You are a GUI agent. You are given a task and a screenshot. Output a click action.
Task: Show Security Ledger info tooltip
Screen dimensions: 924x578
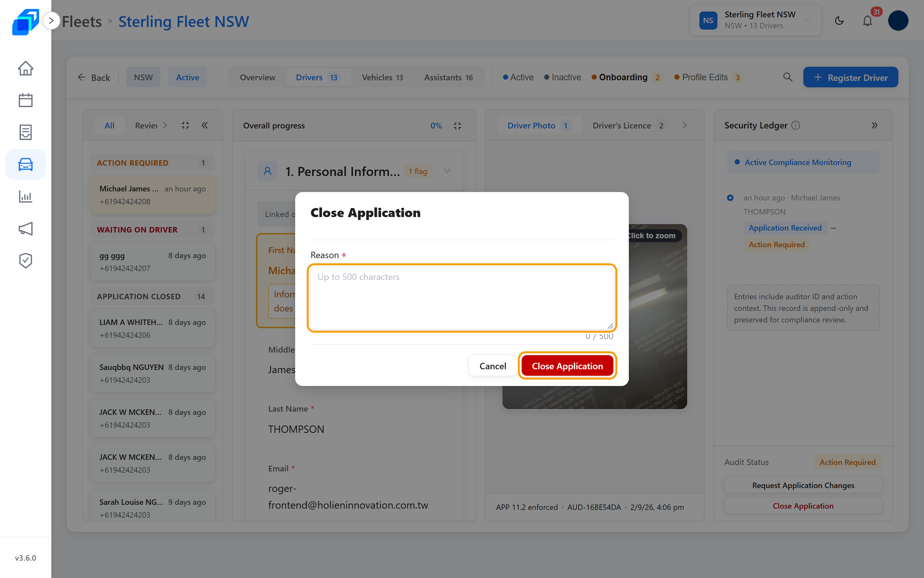click(796, 125)
